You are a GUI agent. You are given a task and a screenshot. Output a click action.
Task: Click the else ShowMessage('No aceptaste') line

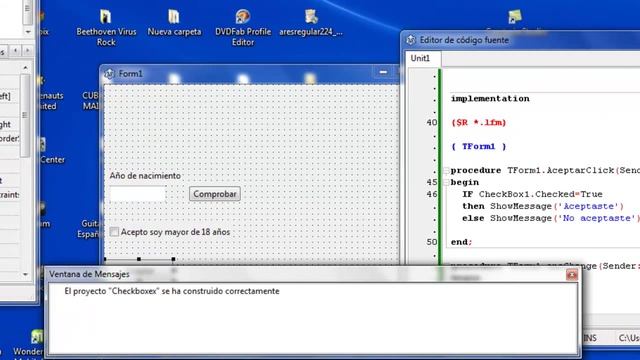tap(551, 218)
